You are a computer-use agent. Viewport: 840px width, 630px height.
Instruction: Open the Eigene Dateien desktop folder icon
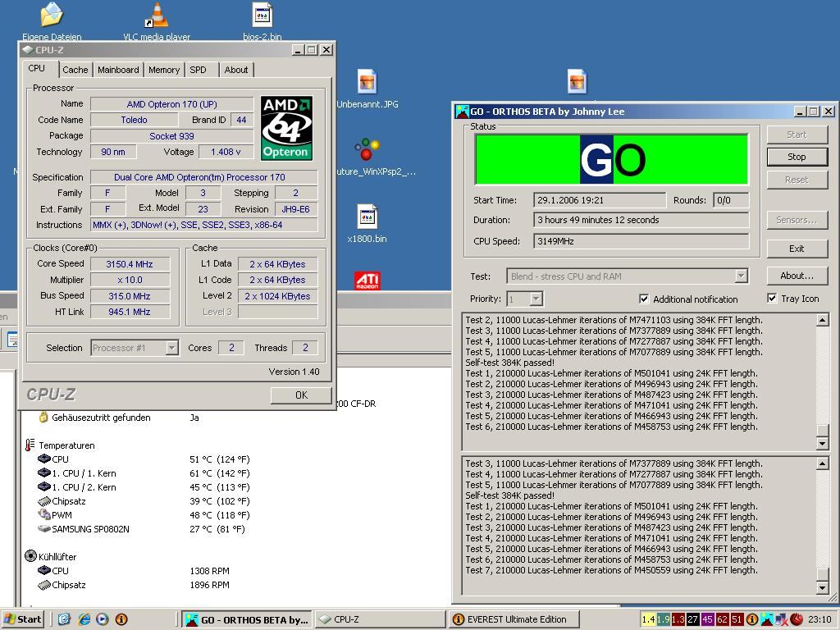[52, 16]
